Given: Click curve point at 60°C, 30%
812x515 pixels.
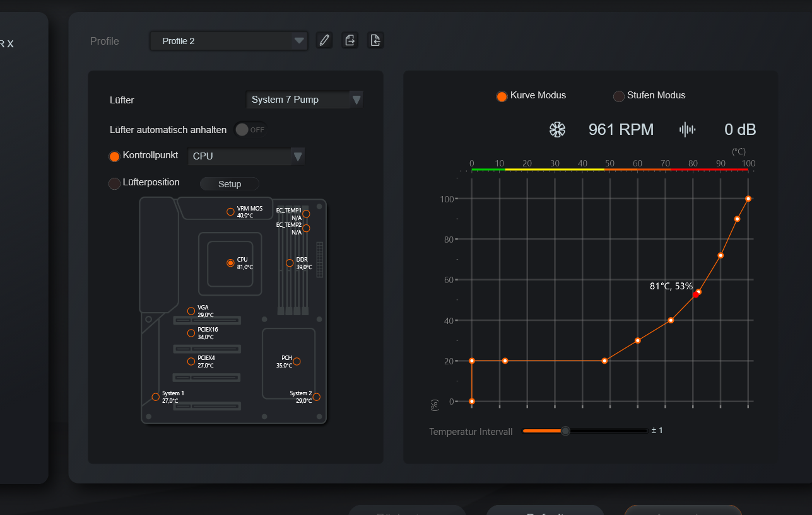Looking at the screenshot, I should coord(638,340).
